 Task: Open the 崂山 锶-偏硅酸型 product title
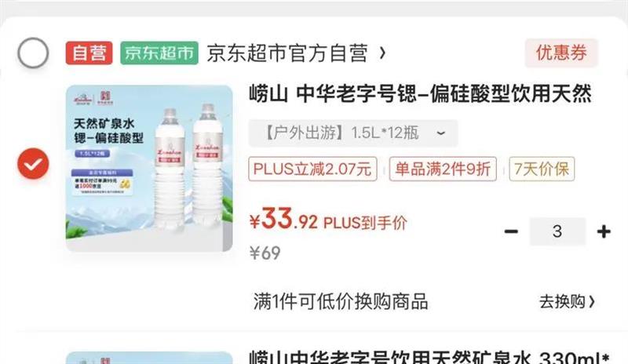coord(420,94)
